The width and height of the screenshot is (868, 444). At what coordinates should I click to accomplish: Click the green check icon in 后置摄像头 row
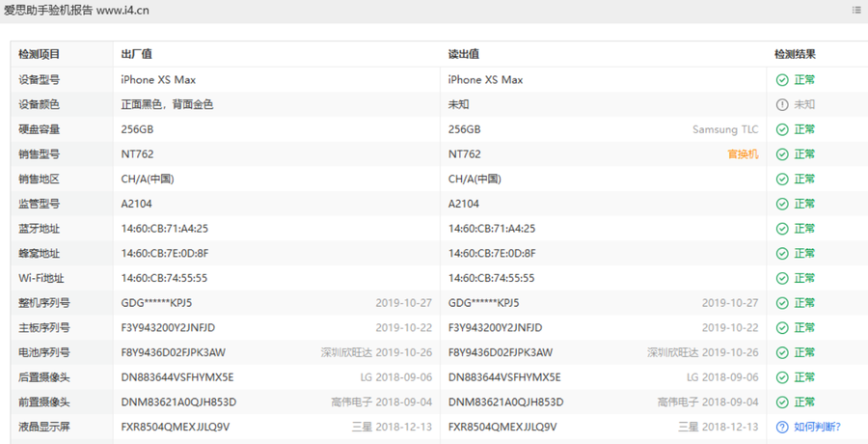click(782, 377)
